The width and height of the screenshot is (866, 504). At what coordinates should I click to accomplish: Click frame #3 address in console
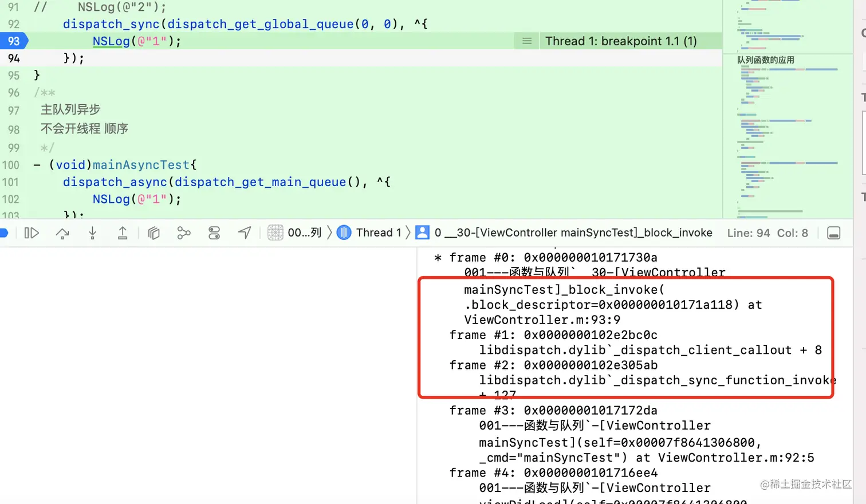pyautogui.click(x=591, y=411)
